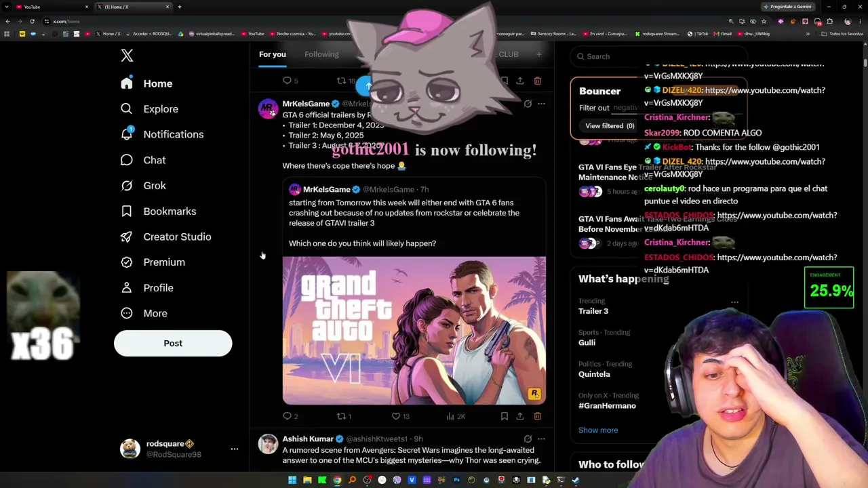
Task: Expand the hidden bookmarks chevron
Action: 808,34
